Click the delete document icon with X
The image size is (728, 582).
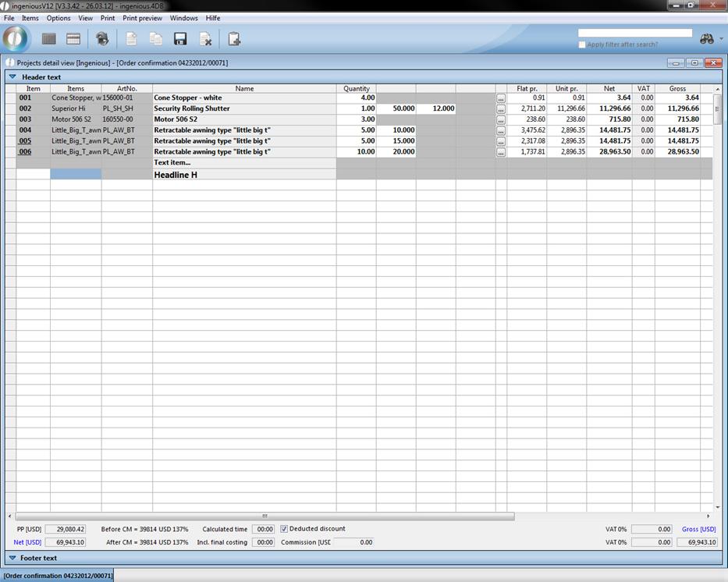[x=205, y=39]
